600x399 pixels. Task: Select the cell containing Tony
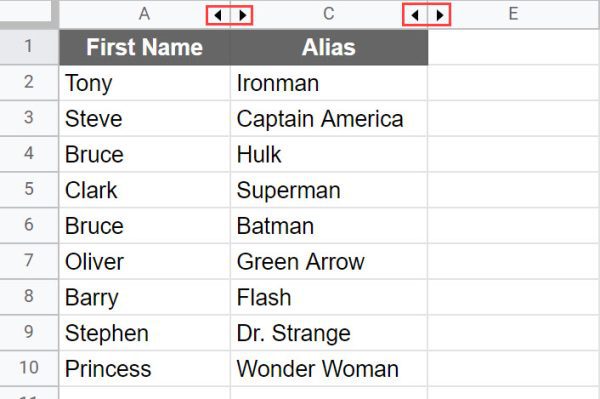click(x=145, y=83)
